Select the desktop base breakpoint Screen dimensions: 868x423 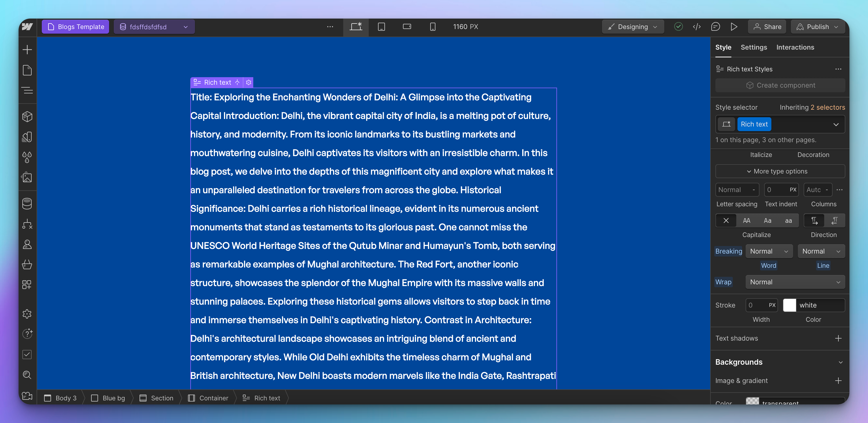(356, 27)
